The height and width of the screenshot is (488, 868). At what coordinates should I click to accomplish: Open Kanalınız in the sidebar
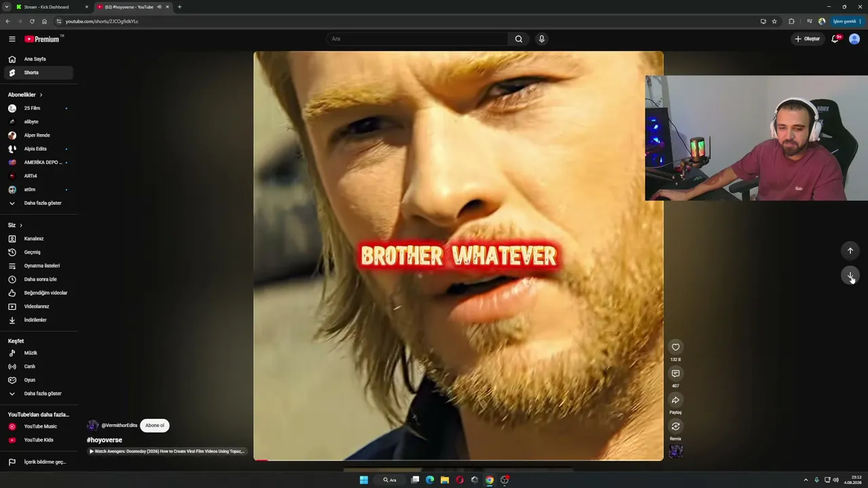click(x=39, y=239)
